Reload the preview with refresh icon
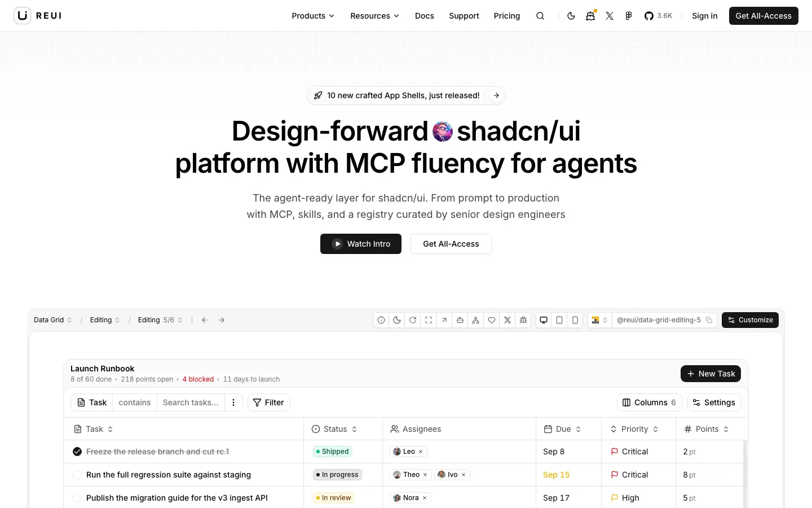Viewport: 812px width, 508px height. pos(413,320)
